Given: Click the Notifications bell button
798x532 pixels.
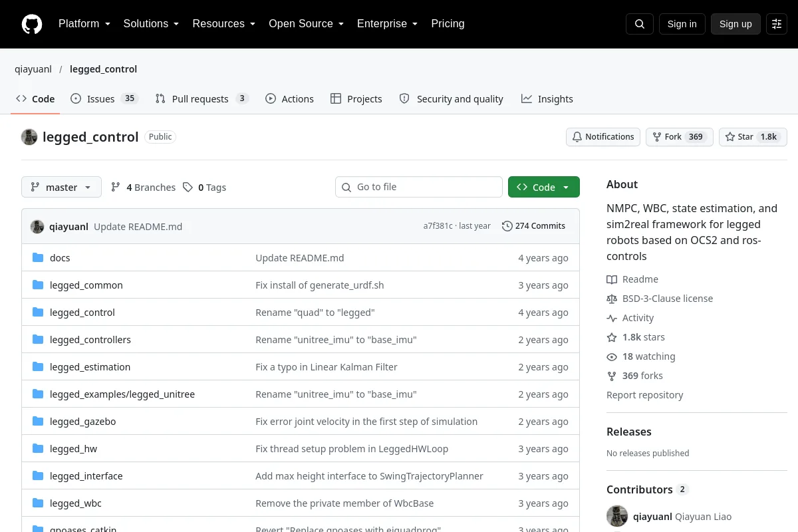Looking at the screenshot, I should 603,137.
